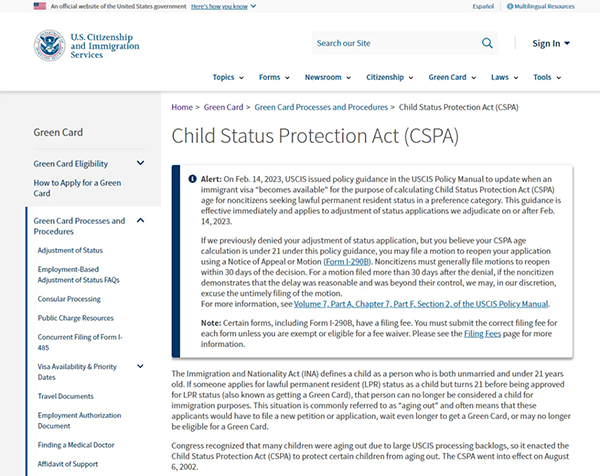This screenshot has width=600, height=476.
Task: Click the Alert info icon
Action: coord(192,179)
